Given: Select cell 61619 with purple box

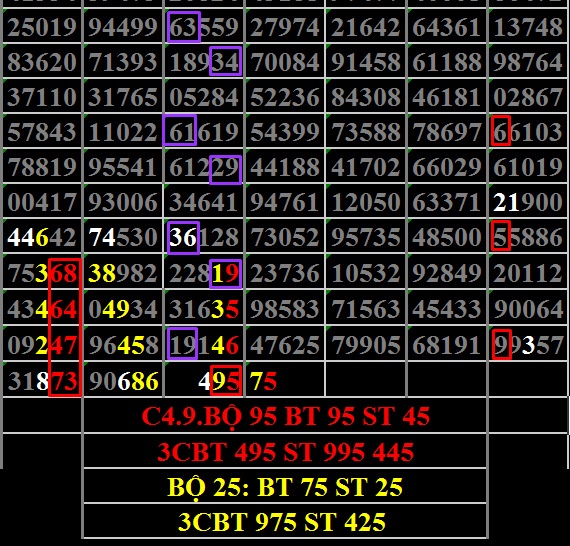Looking at the screenshot, I should click(x=204, y=131).
